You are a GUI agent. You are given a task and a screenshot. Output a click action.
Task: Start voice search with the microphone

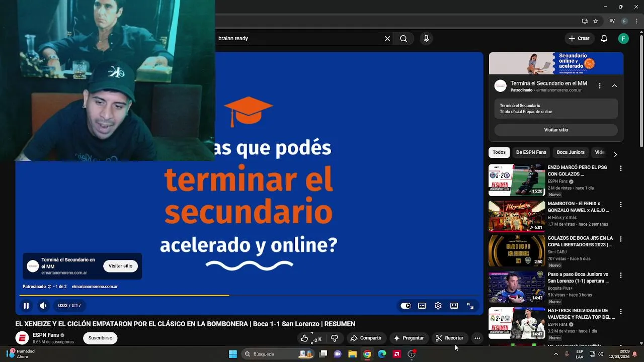point(426,38)
